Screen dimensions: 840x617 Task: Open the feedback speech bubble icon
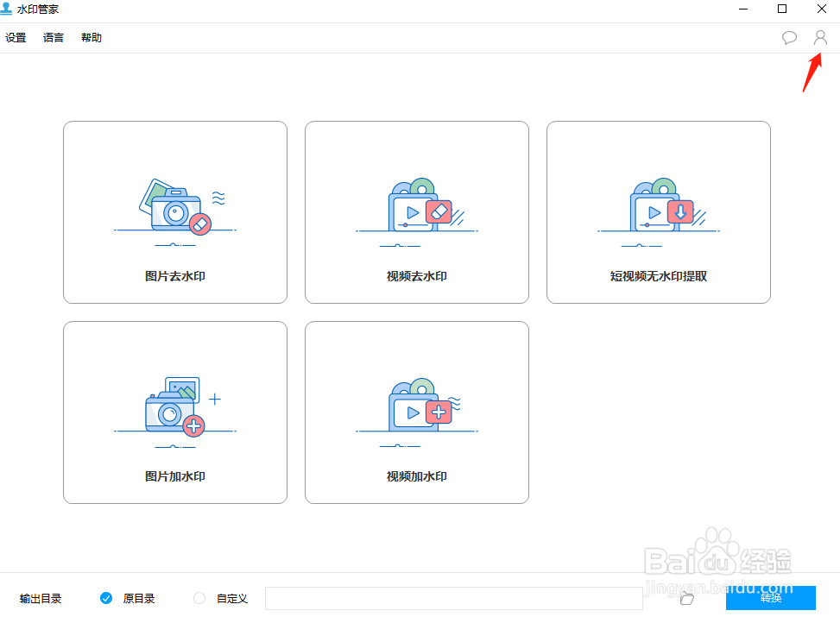tap(789, 37)
